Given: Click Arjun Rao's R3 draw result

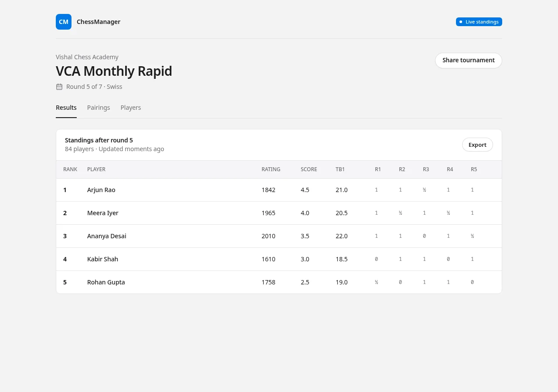Looking at the screenshot, I should click(x=425, y=190).
